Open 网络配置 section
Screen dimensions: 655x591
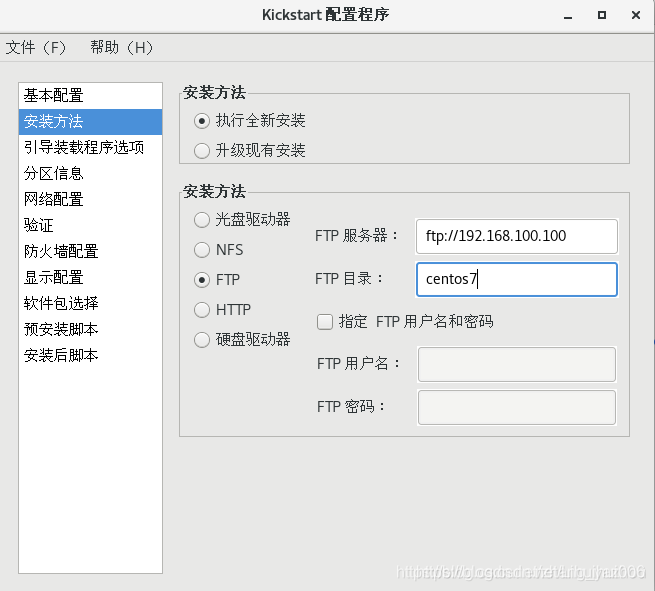[x=90, y=199]
